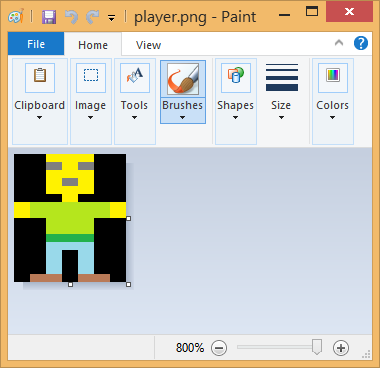
Task: Expand the Clipboard group dropdown
Action: pyautogui.click(x=40, y=117)
